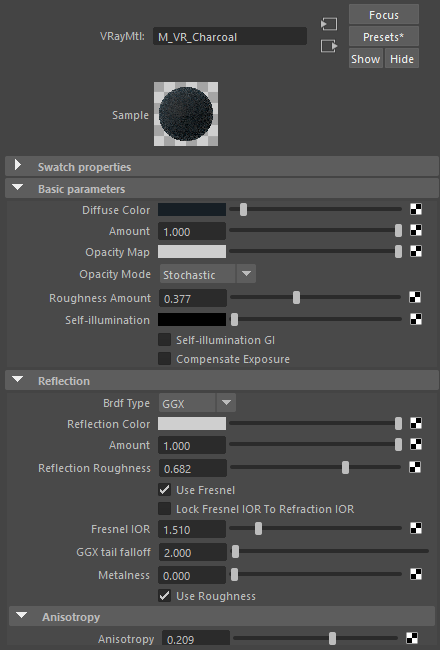Open the Presets* button
Viewport: 440px width, 650px height.
point(384,37)
